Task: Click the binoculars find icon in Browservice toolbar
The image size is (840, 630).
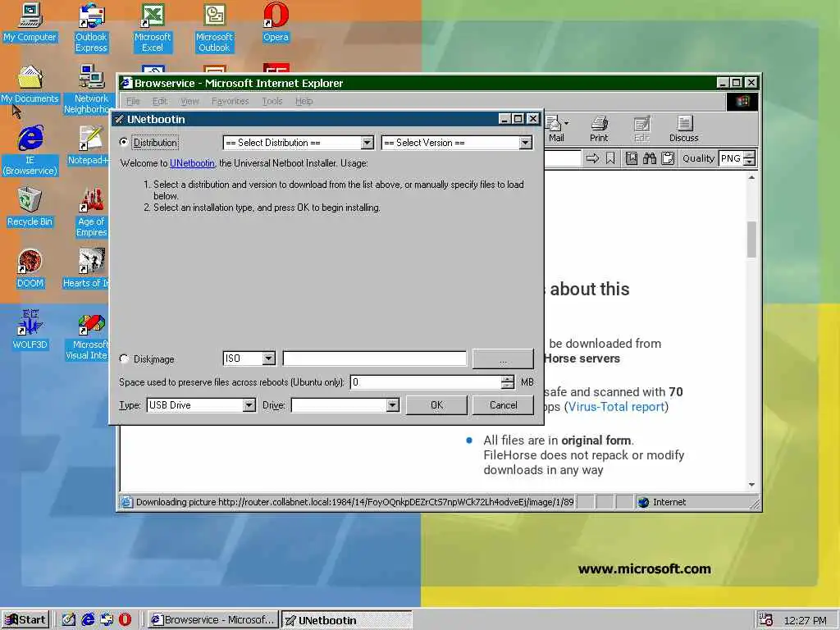Action: [650, 158]
